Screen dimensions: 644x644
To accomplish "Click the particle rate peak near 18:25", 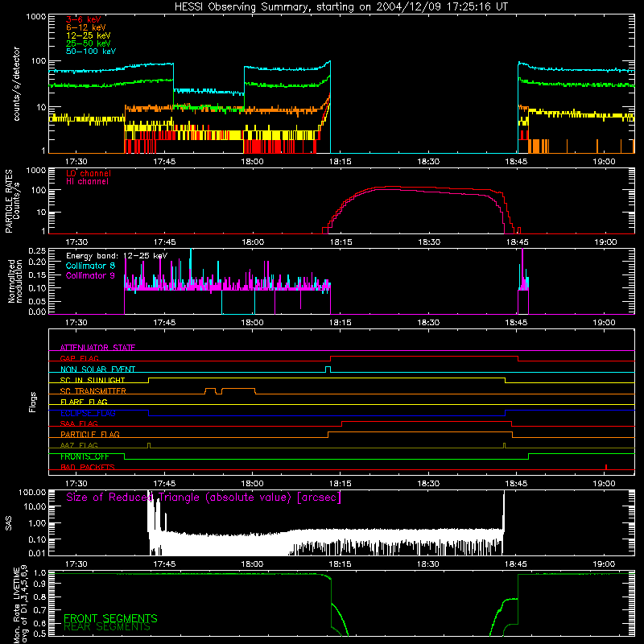I will (392, 188).
